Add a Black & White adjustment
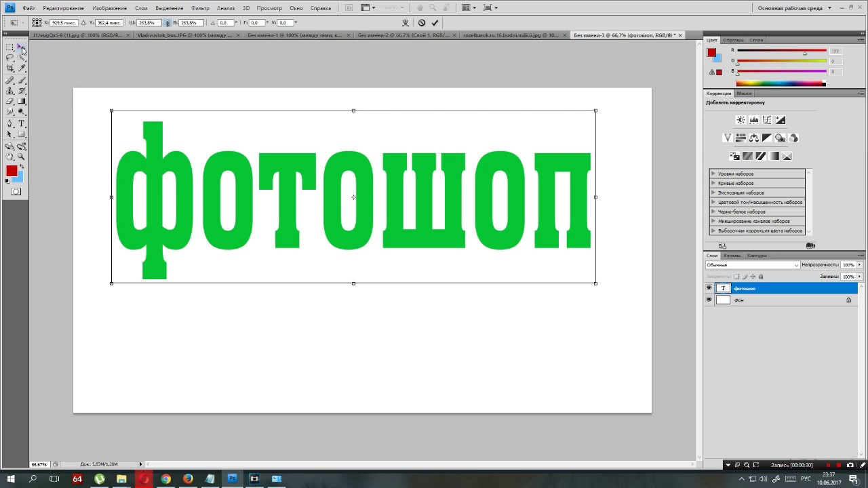Viewport: 868px width, 488px height. click(767, 138)
